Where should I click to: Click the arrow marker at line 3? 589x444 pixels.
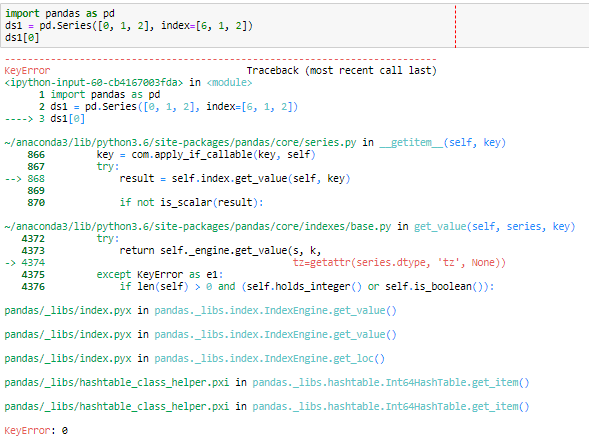click(19, 119)
